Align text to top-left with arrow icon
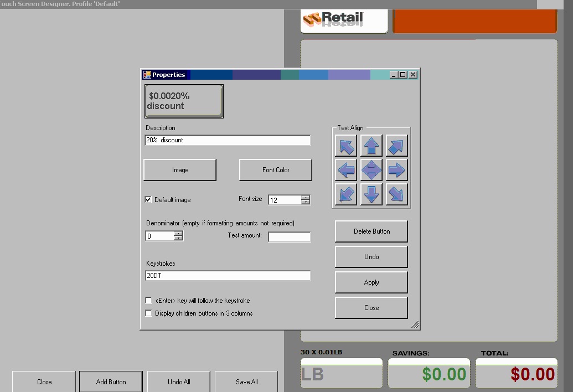Viewport: 573px width, 392px height. point(345,146)
